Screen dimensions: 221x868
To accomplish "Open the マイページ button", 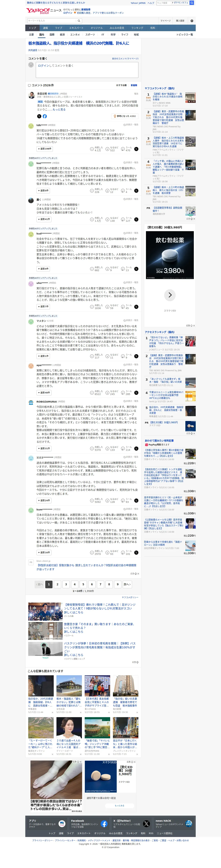I will [165, 21].
